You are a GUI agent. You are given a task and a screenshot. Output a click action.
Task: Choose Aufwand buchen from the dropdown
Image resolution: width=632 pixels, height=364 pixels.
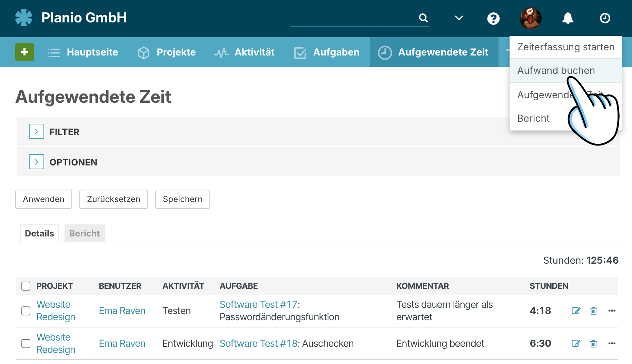(566, 70)
